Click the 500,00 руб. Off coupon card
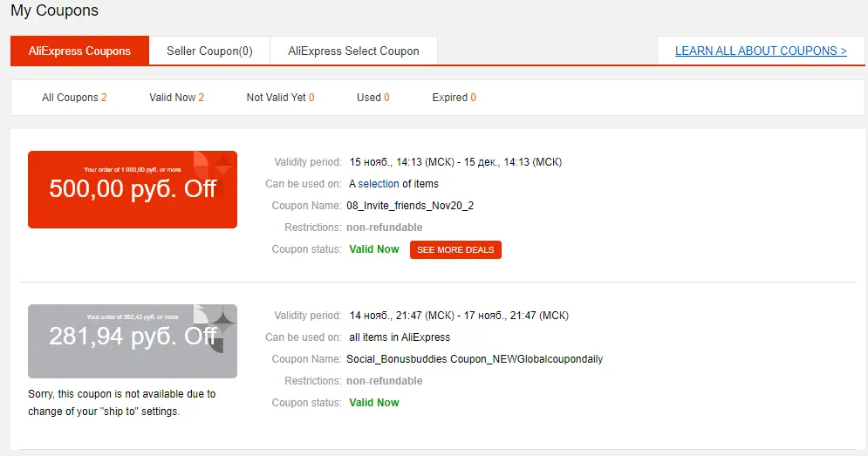This screenshot has width=868, height=456. point(133,189)
